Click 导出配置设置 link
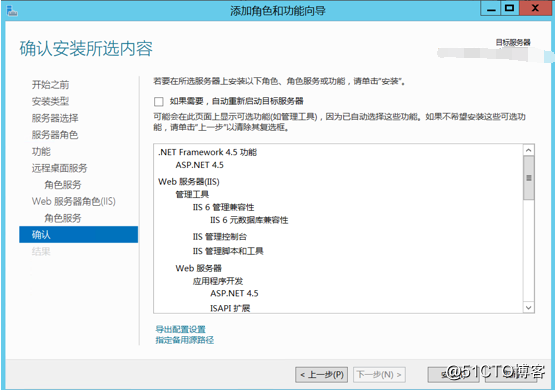This screenshot has height=390, width=555. point(181,329)
